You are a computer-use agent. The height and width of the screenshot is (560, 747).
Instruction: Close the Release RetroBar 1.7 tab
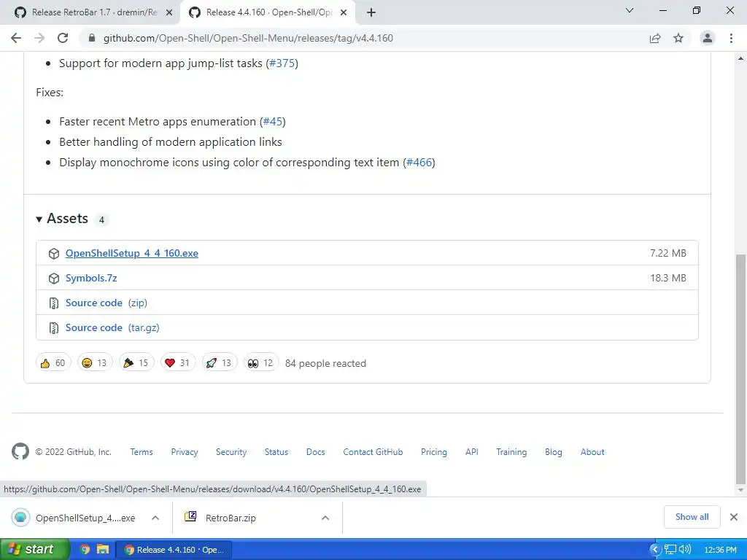point(169,13)
